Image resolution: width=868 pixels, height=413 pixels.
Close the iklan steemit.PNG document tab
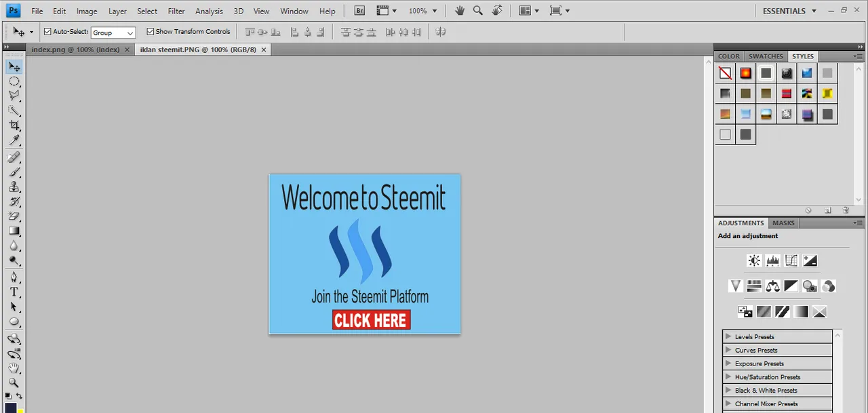point(264,50)
